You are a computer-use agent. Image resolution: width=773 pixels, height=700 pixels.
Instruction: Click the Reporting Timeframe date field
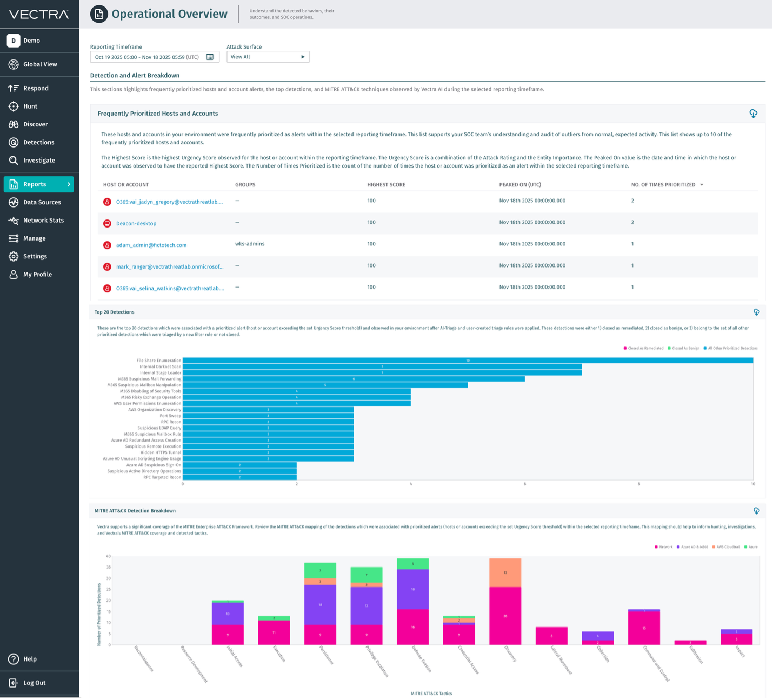click(146, 56)
